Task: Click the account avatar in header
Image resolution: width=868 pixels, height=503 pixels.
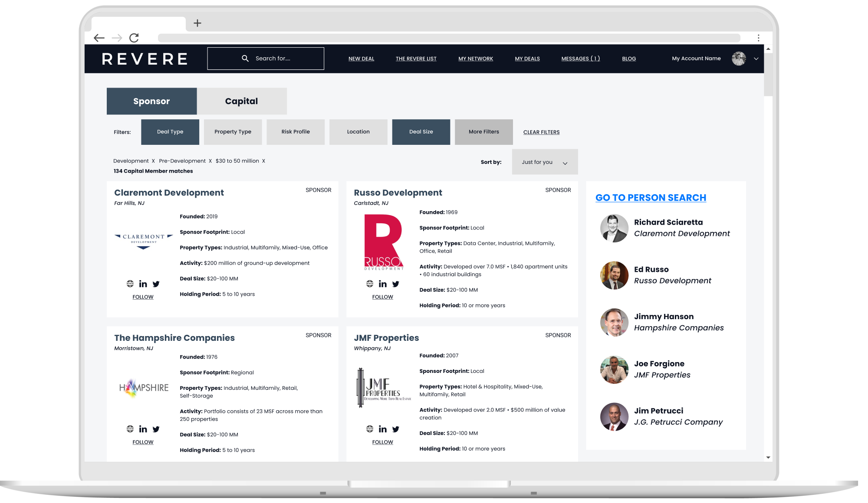Action: (739, 59)
